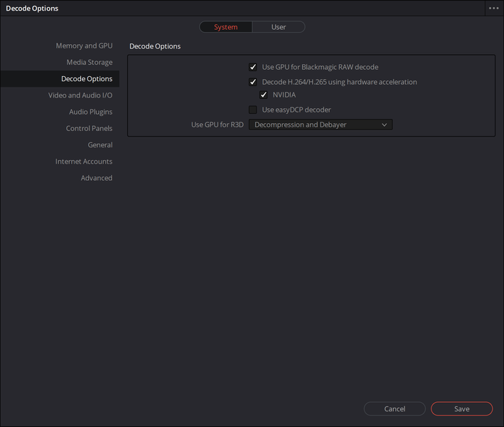Show the Audio Plugins section
Image resolution: width=504 pixels, height=427 pixels.
tap(90, 112)
